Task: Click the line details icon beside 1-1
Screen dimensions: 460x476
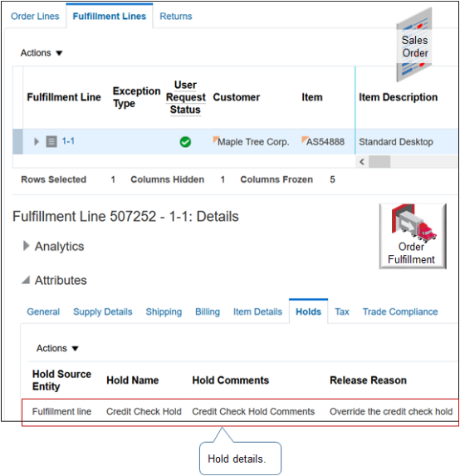Action: coord(51,141)
